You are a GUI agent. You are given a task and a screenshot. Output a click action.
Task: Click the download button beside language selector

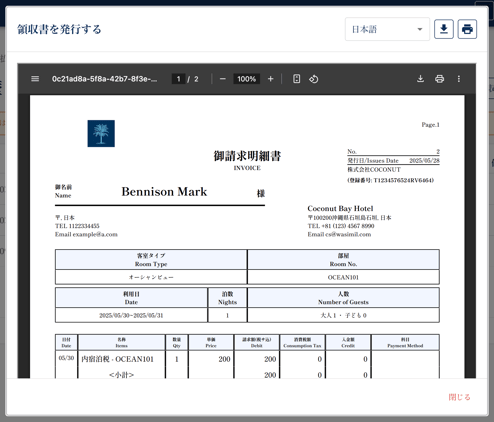click(x=444, y=29)
